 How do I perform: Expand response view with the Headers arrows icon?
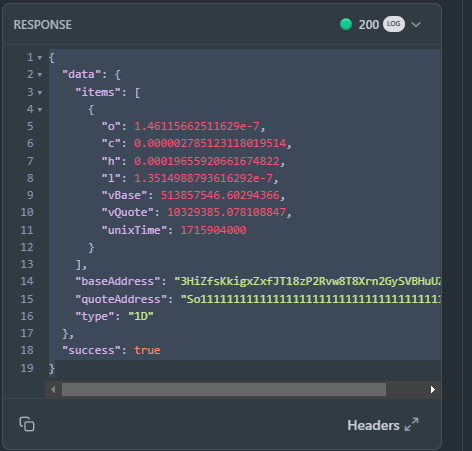tap(411, 425)
